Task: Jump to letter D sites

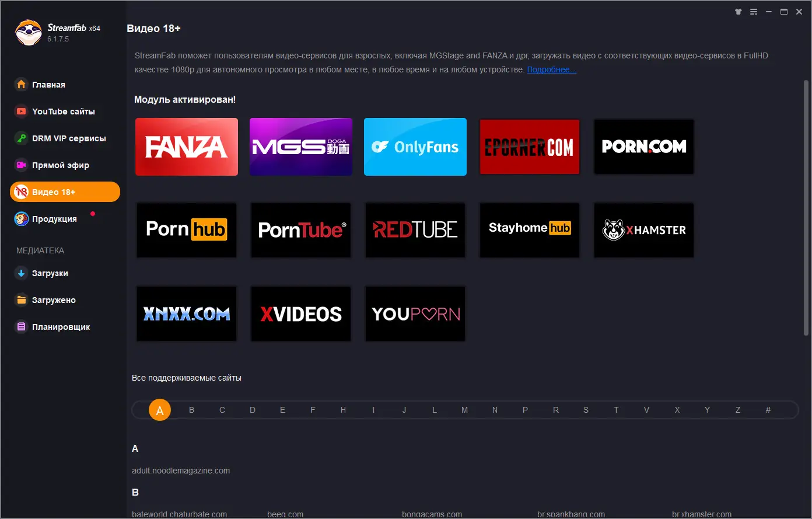Action: click(x=253, y=410)
